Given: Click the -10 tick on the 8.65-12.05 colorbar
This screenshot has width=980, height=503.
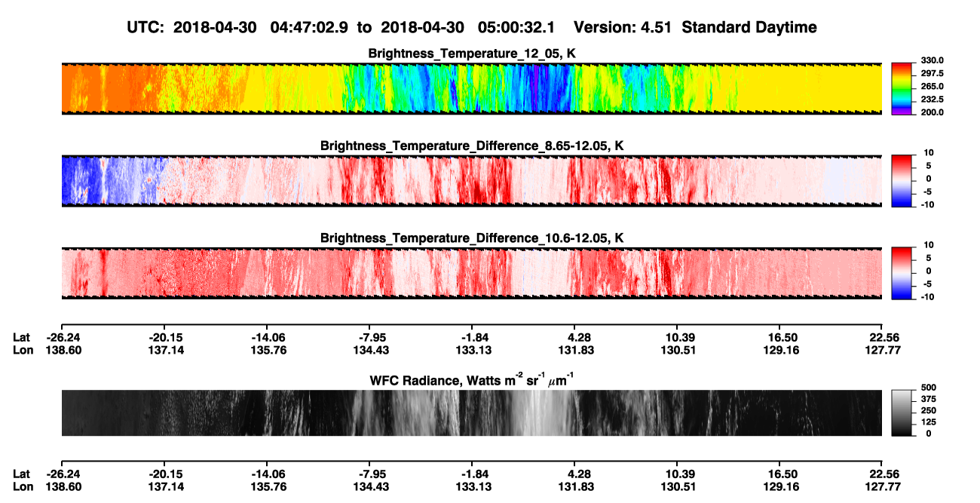Looking at the screenshot, I should [929, 204].
